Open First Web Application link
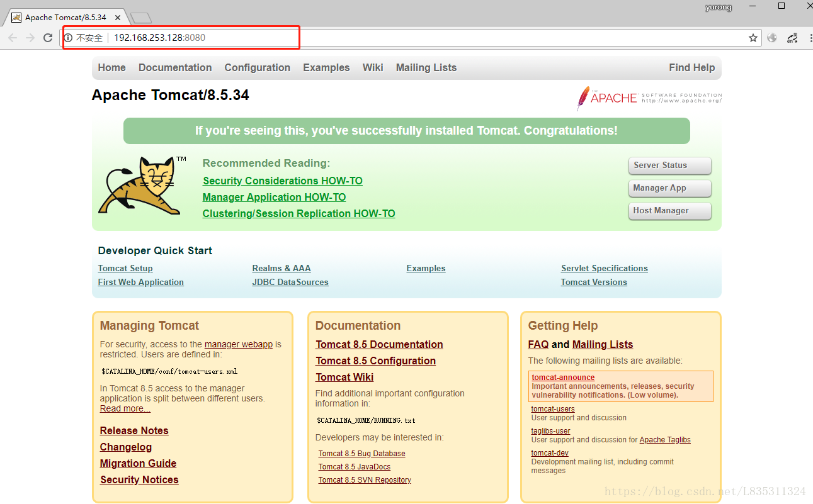Viewport: 813px width, 504px height. tap(141, 283)
